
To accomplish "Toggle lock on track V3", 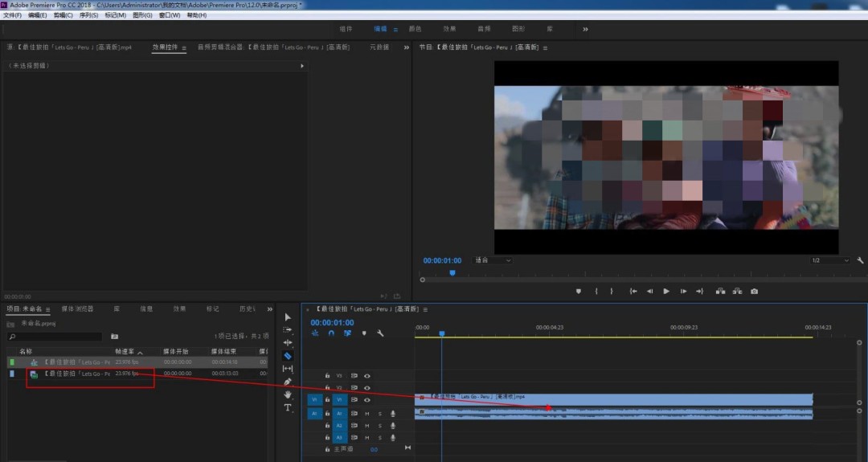I will tap(327, 375).
